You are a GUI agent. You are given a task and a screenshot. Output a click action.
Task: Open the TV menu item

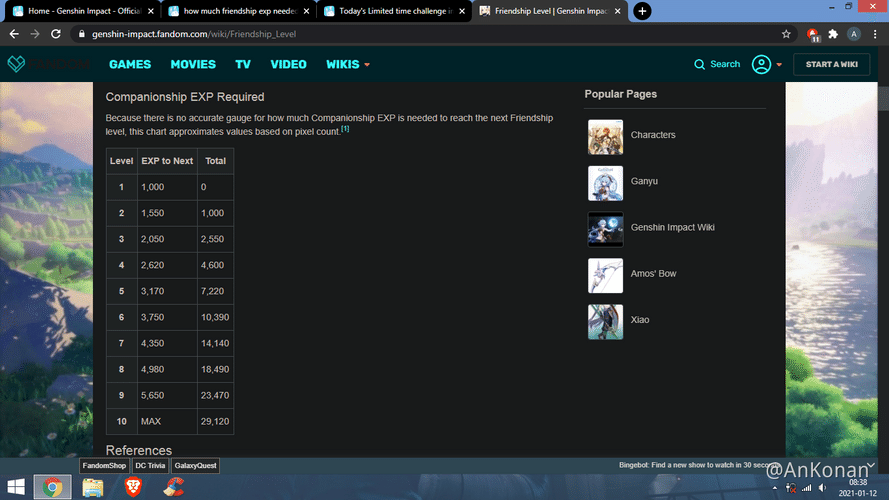pos(243,65)
